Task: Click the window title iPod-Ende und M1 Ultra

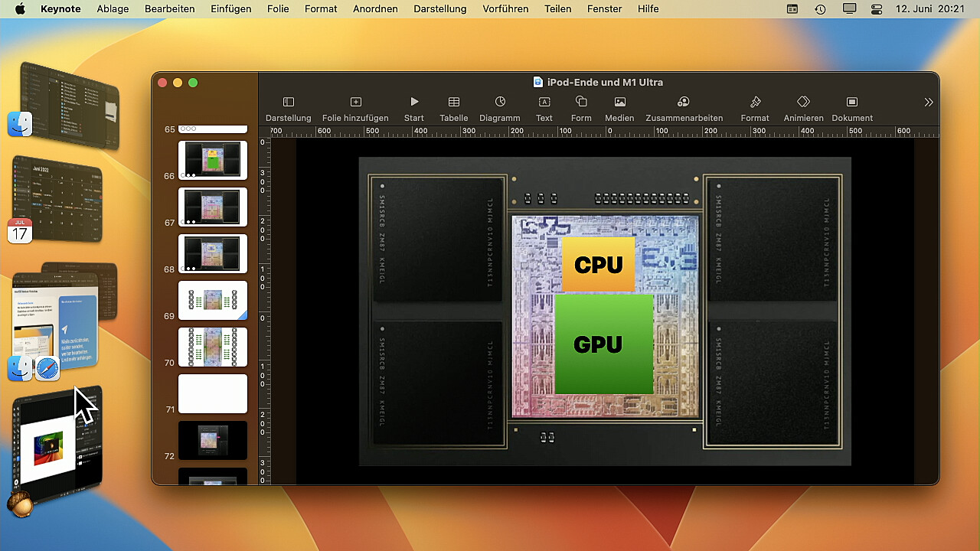Action: tap(605, 82)
